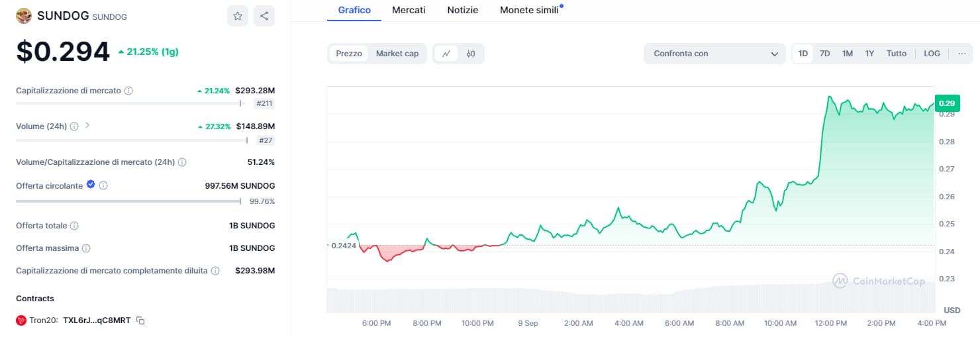Open the Offerta circolante info icon
980x337 pixels.
pyautogui.click(x=103, y=186)
